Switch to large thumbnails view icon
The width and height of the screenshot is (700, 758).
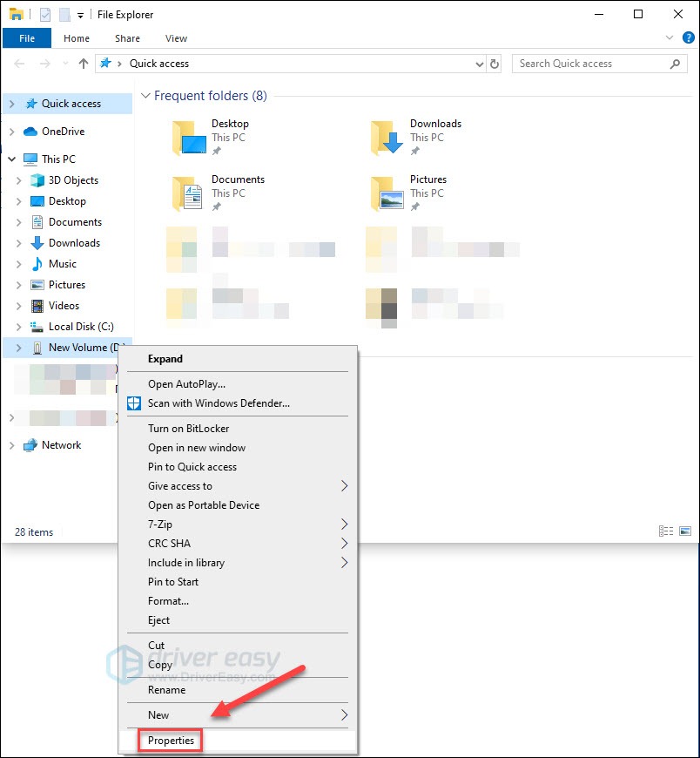coord(685,531)
